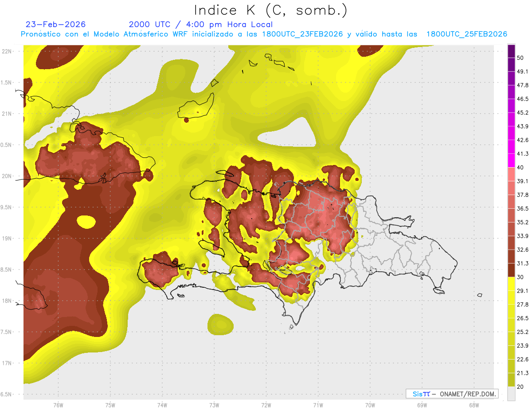Image resolution: width=532 pixels, height=411 pixels.
Task: Click the legend value "36.5"
Action: click(x=523, y=209)
